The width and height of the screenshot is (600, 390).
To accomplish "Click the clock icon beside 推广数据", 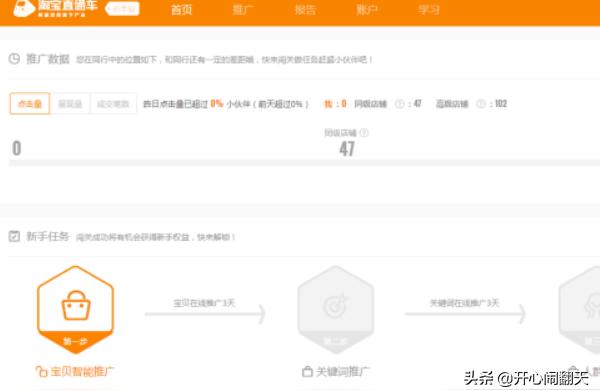I will point(14,59).
